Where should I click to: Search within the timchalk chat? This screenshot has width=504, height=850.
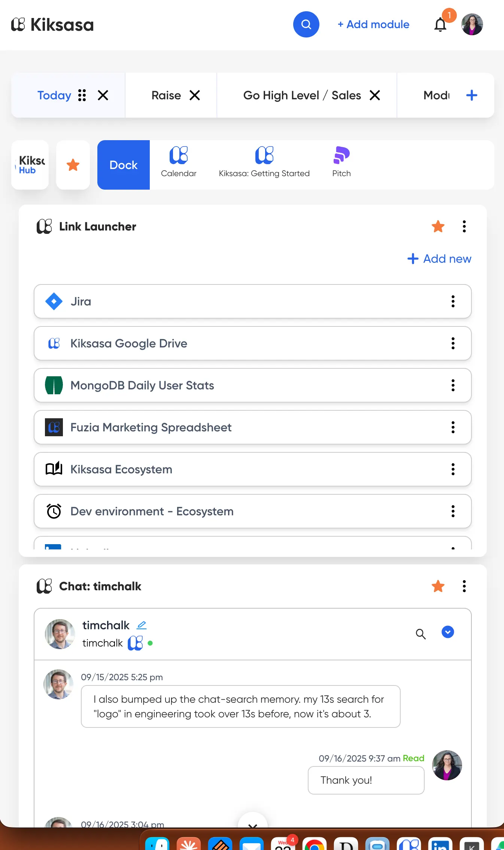[x=421, y=634]
